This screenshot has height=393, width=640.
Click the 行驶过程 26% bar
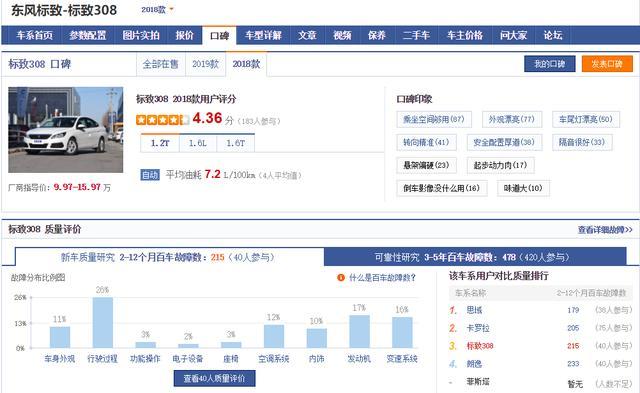102,322
